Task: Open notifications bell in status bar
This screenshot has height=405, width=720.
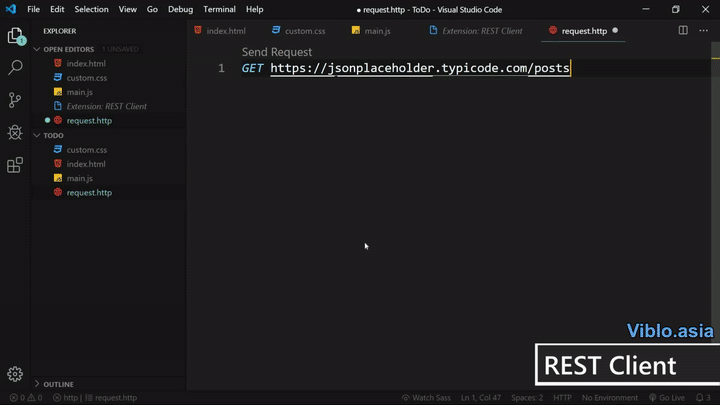Action: click(703, 398)
